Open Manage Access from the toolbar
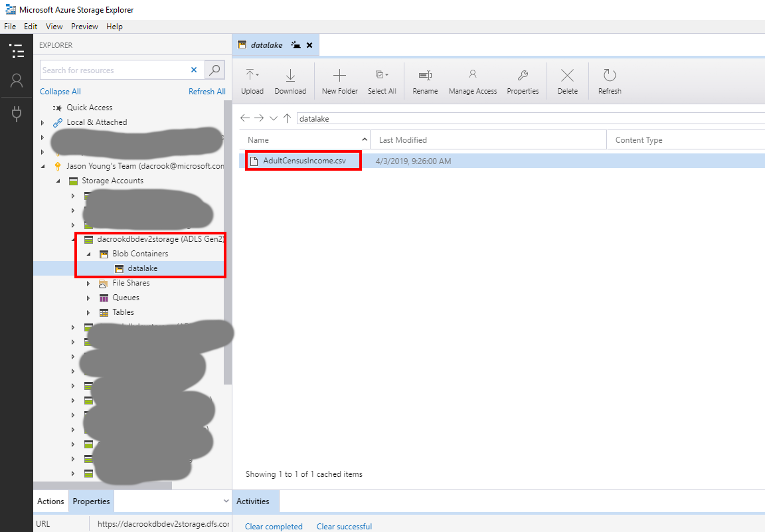This screenshot has width=765, height=532. click(473, 81)
